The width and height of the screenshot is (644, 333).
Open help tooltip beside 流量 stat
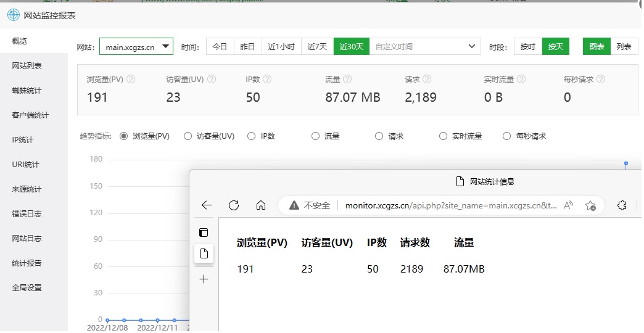click(x=347, y=80)
